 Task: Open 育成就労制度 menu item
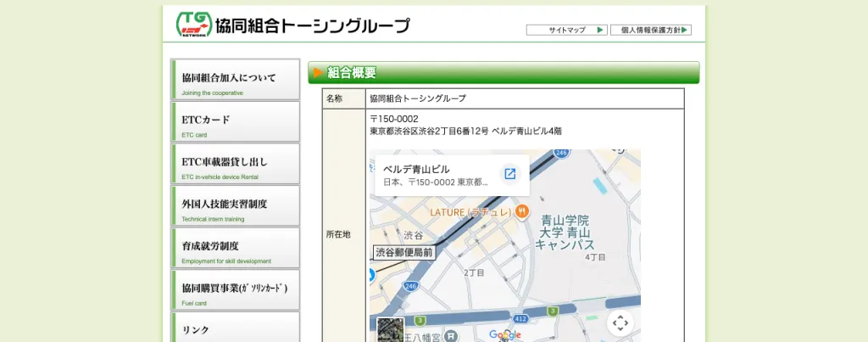pyautogui.click(x=236, y=249)
